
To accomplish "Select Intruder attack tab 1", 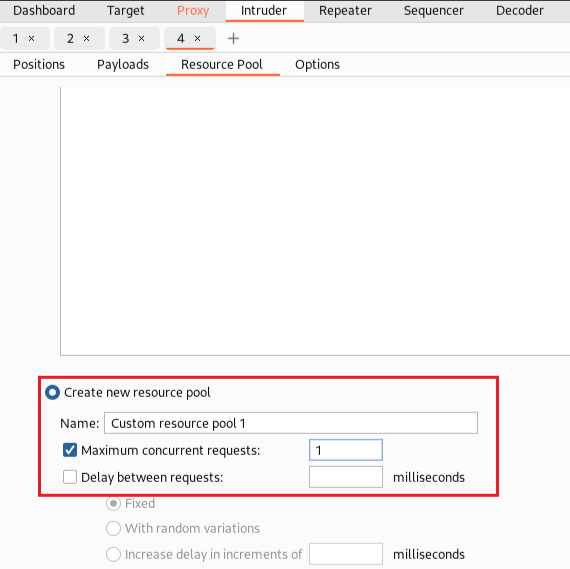I will point(16,39).
